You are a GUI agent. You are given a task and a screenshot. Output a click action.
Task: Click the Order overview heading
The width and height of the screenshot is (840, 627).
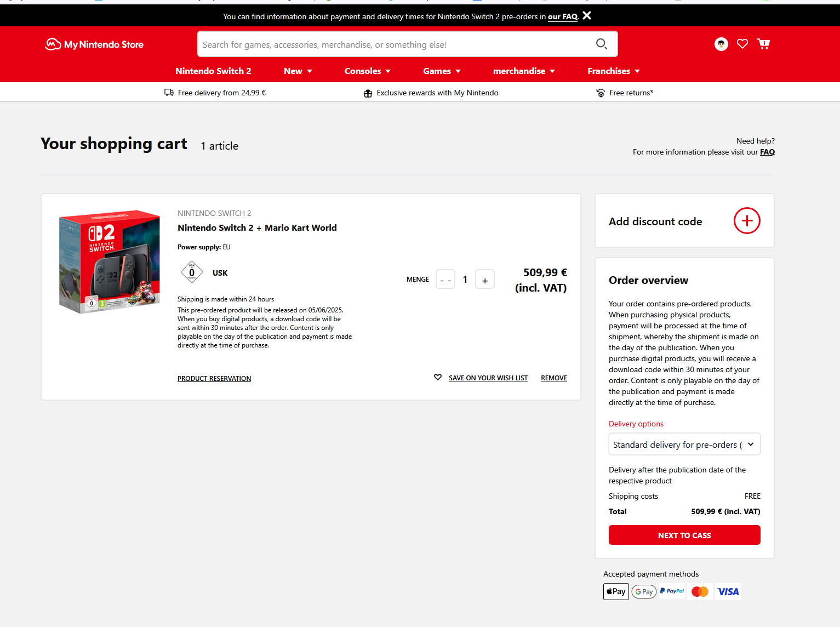click(x=648, y=280)
